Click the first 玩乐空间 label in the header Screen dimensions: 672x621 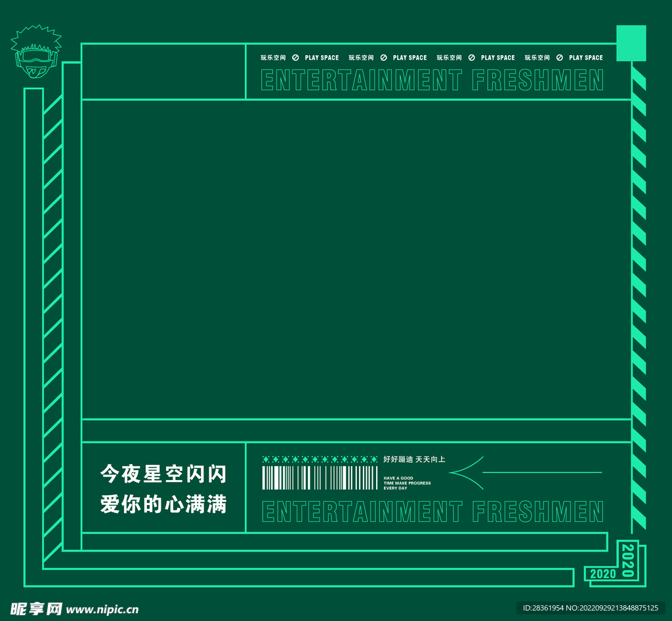(x=273, y=58)
